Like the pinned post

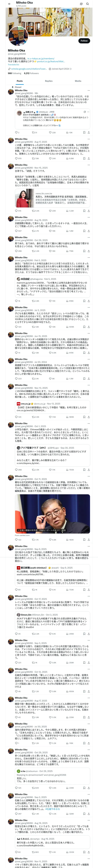[50, 132]
